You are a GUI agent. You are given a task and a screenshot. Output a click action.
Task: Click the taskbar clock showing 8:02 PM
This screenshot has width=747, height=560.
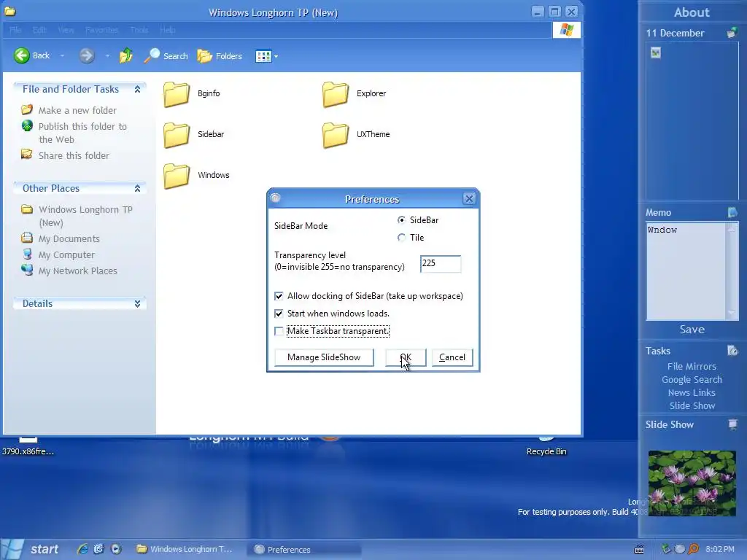click(719, 550)
